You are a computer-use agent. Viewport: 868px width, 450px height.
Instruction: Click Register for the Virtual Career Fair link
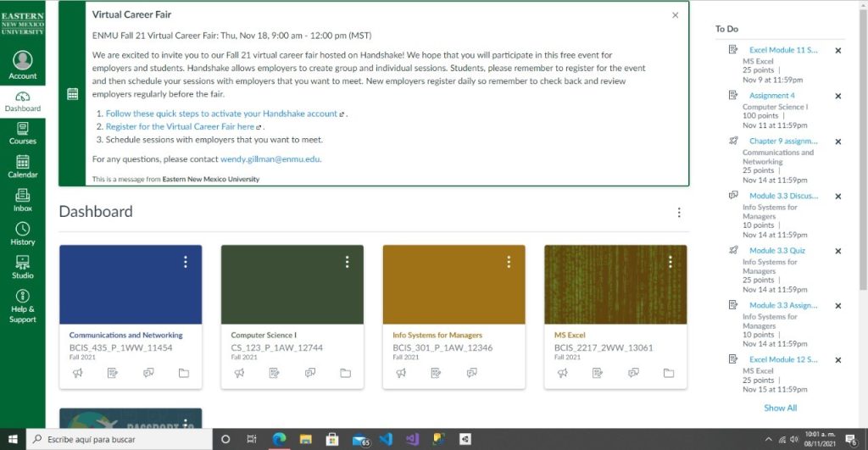180,126
